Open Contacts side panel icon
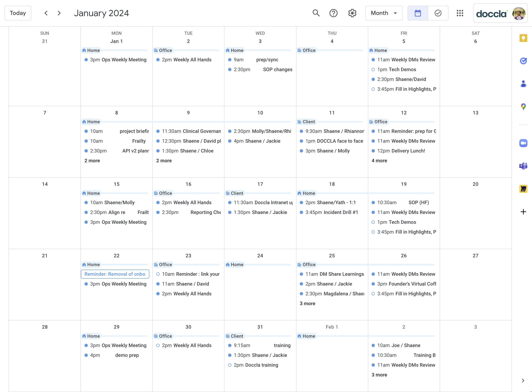This screenshot has height=392, width=532. click(x=523, y=84)
